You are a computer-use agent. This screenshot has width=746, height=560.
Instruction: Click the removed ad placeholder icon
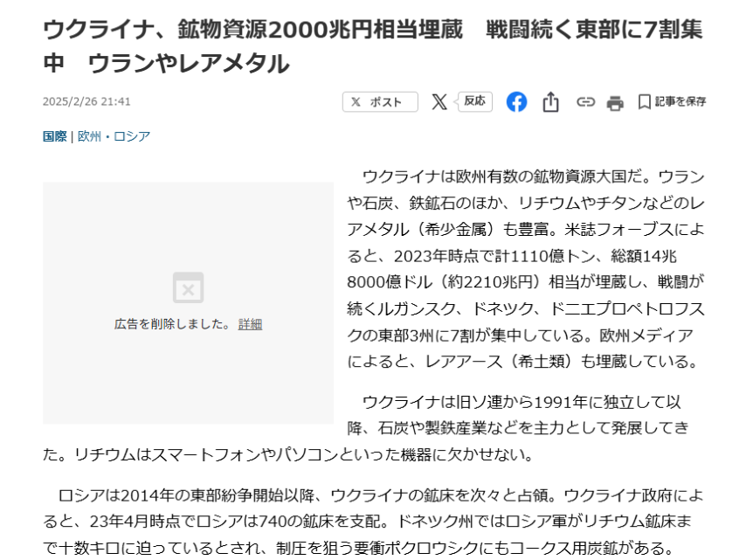(x=188, y=287)
